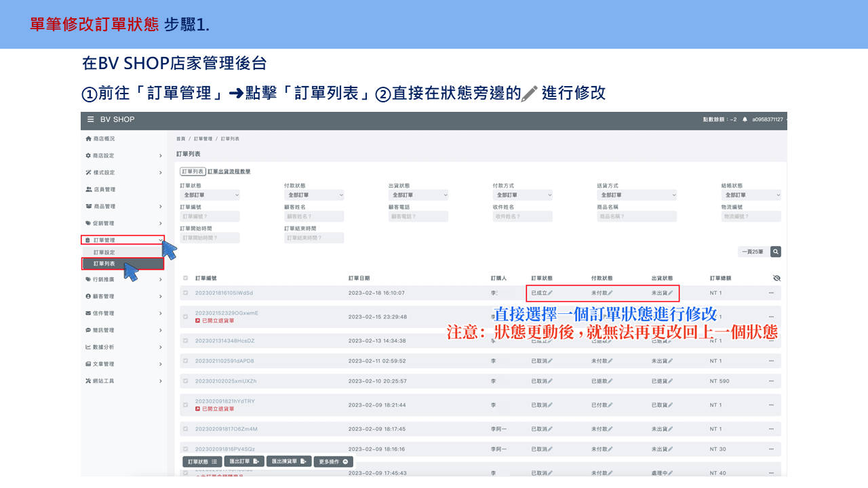
Task: Open the 結帳狀態 filter dropdown
Action: 751,195
